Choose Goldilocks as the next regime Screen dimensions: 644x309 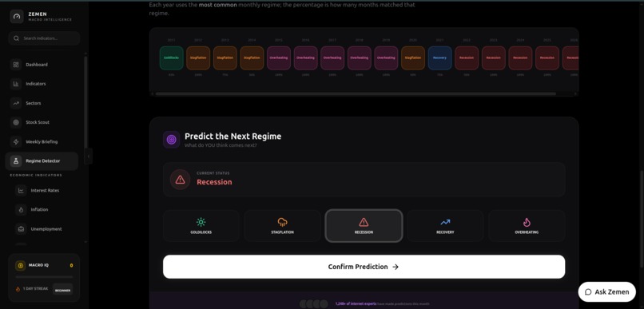pos(201,226)
